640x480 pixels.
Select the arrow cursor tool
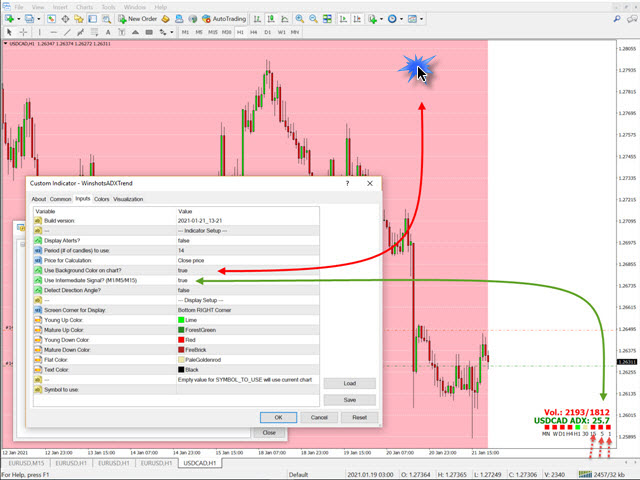(x=9, y=32)
